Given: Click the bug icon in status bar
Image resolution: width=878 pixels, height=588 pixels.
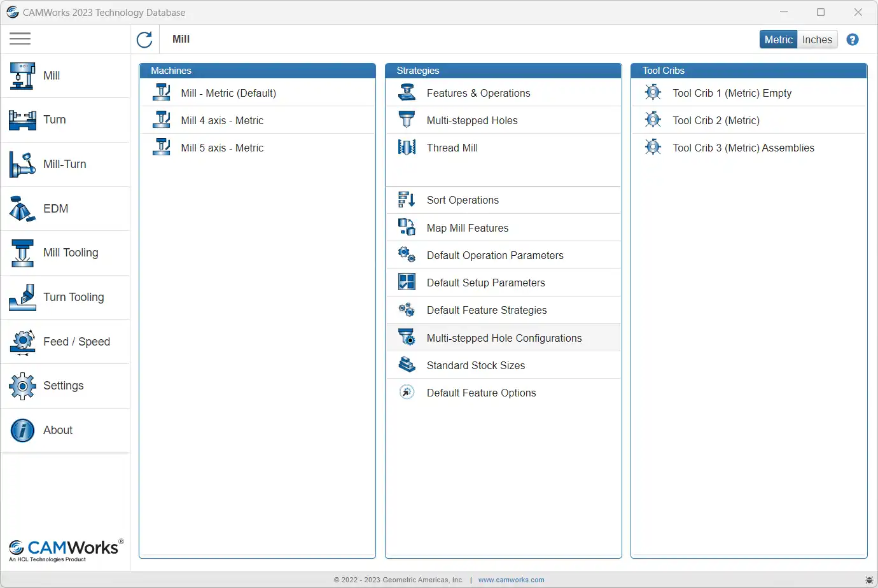Looking at the screenshot, I should pyautogui.click(x=869, y=580).
